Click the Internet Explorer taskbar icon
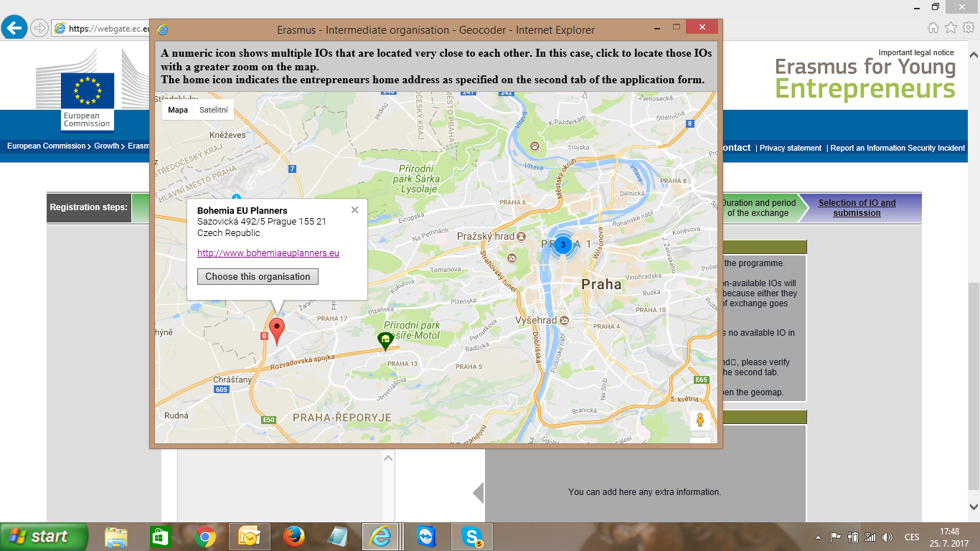The height and width of the screenshot is (551, 980). click(x=380, y=537)
